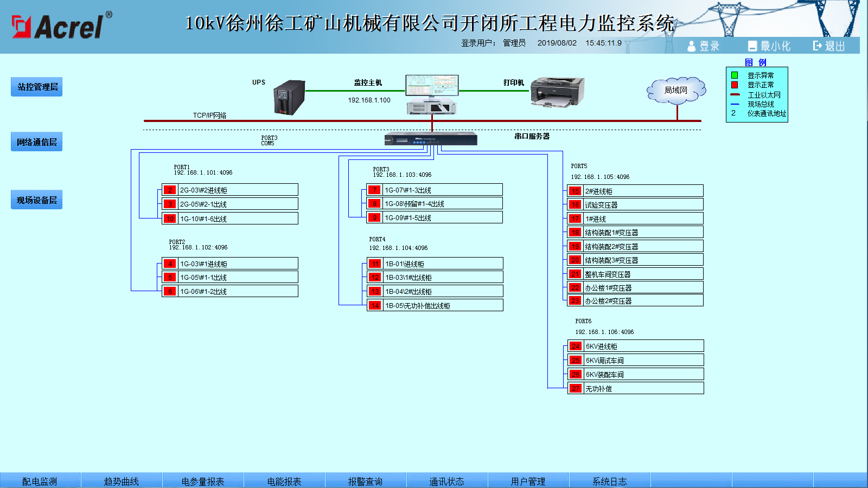The height and width of the screenshot is (488, 868).
Task: Click red indicator 7 for 1G-07#1-3出线
Action: (374, 190)
